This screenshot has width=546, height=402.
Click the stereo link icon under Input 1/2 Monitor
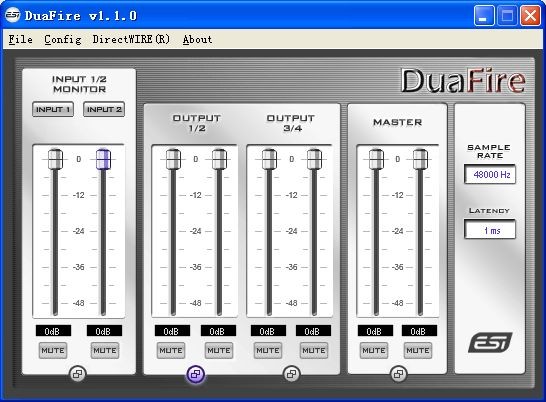77,374
